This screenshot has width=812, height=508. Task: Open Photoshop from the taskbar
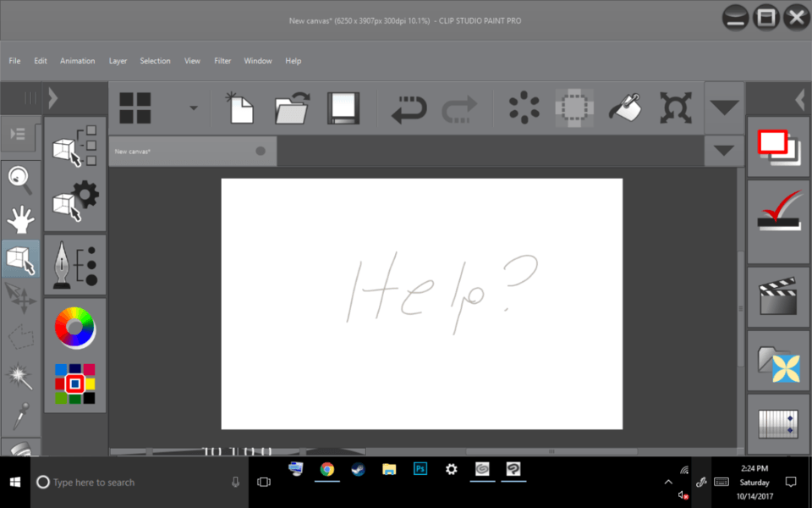pyautogui.click(x=420, y=470)
